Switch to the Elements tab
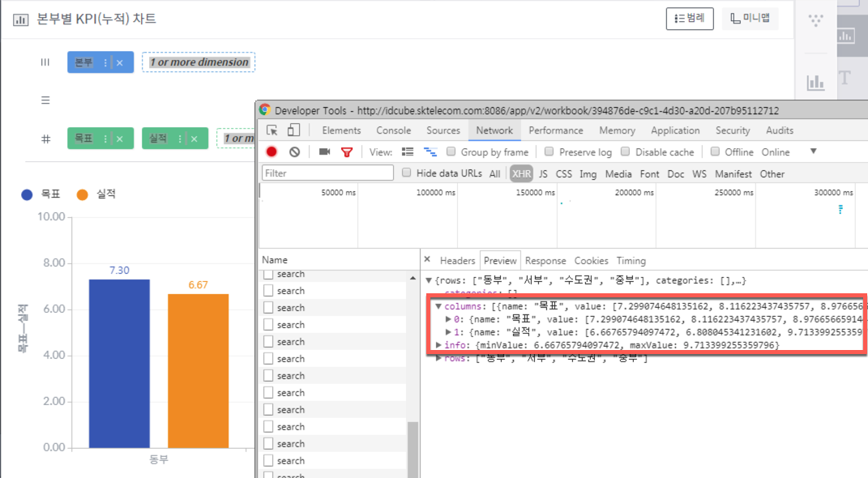The height and width of the screenshot is (478, 868). point(341,130)
